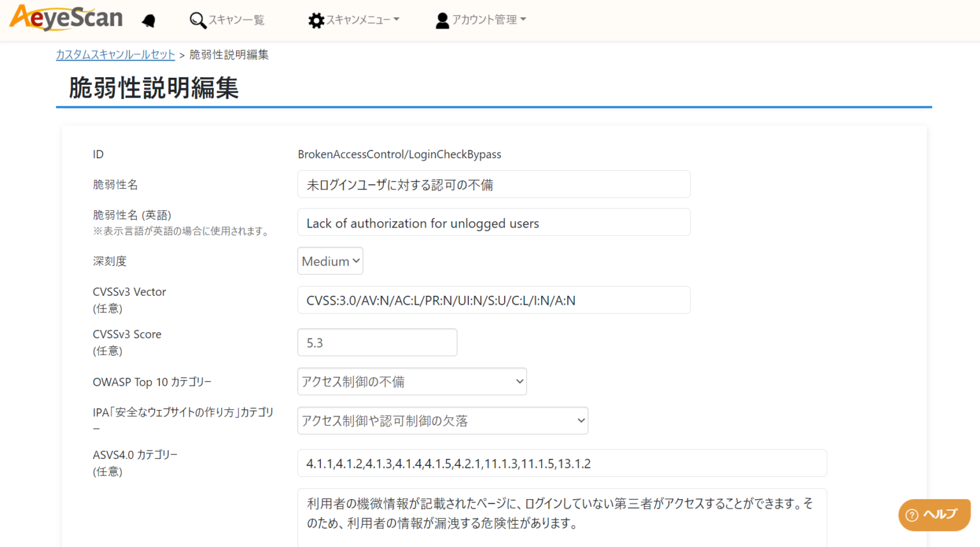
Task: Select スキャン一覧 in the navigation bar
Action: (226, 20)
